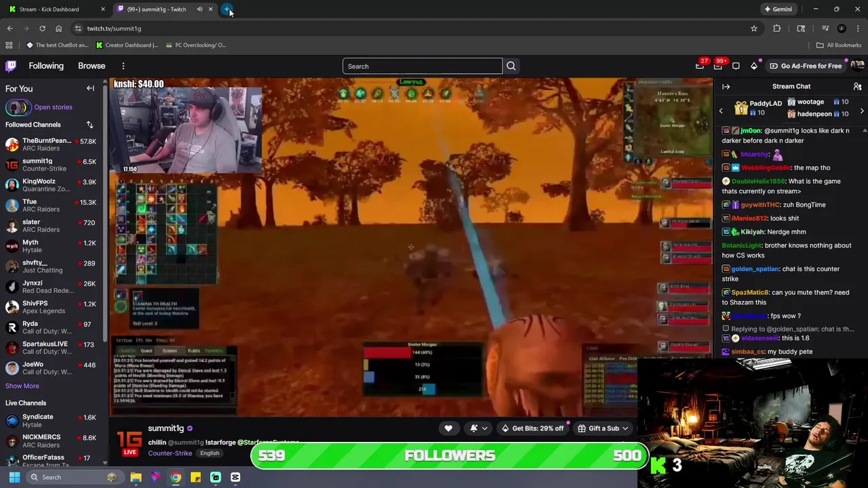This screenshot has width=868, height=488.
Task: Open Chrome profile avatar in toolbar
Action: [842, 28]
